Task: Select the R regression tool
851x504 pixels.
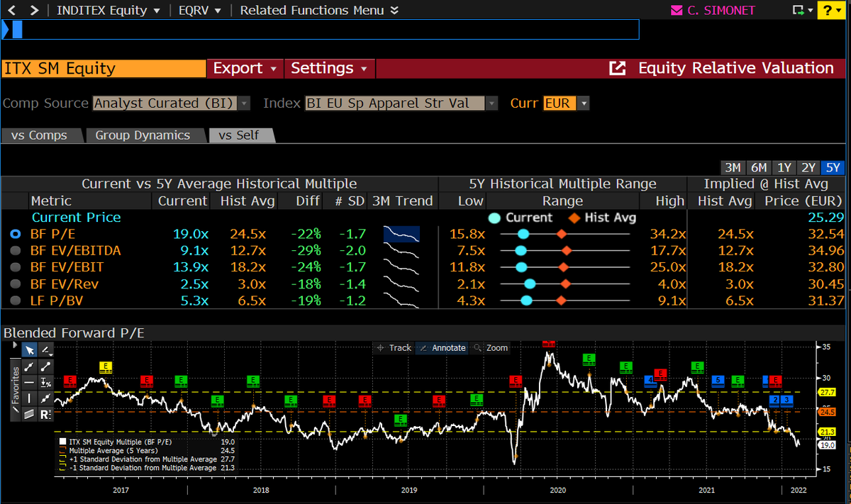Action: click(x=45, y=414)
